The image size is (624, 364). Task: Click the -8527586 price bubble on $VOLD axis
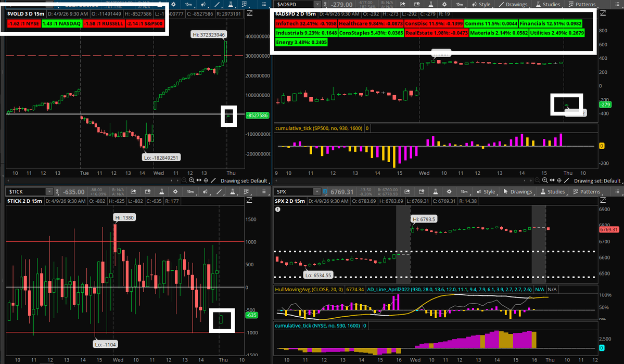coord(258,115)
